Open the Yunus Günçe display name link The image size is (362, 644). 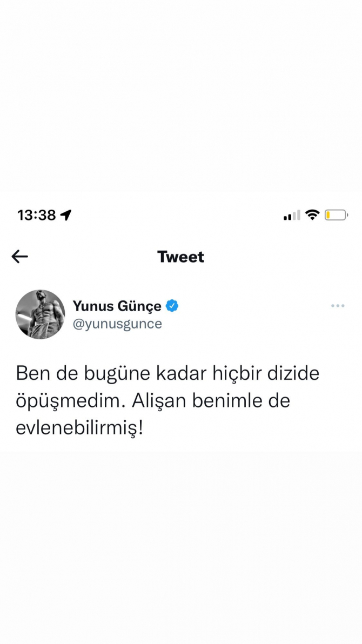pyautogui.click(x=117, y=306)
